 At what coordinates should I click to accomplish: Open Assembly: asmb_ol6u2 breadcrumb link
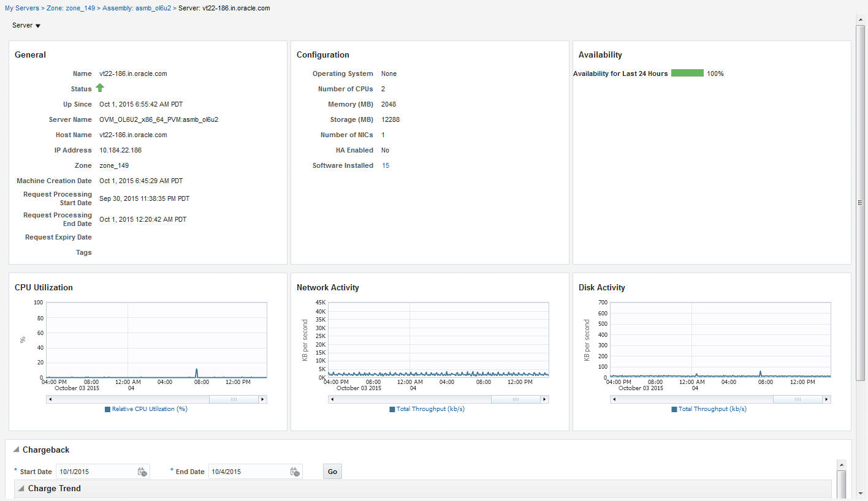(137, 9)
